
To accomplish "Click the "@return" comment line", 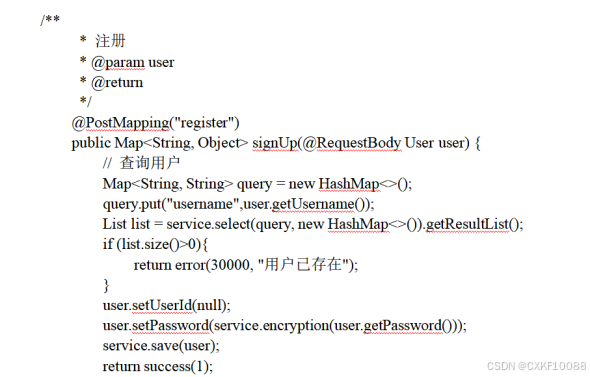I will point(111,82).
